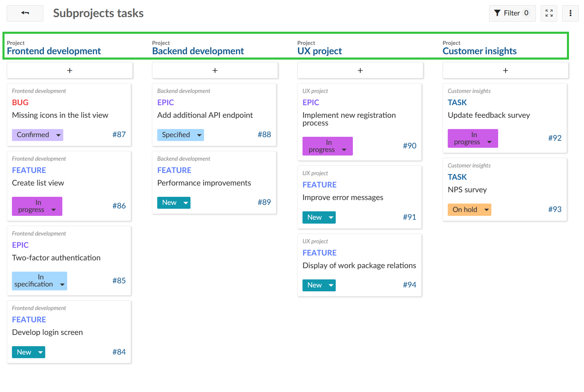Open the board options kebab menu

(x=570, y=13)
